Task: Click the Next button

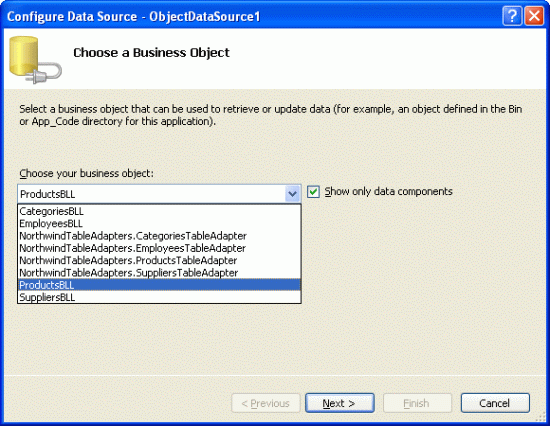Action: [x=340, y=403]
